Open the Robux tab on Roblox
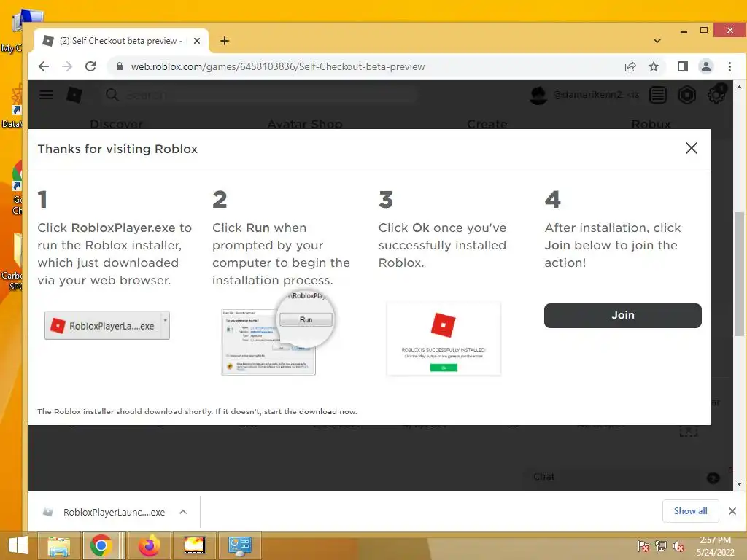The height and width of the screenshot is (560, 747). [651, 124]
